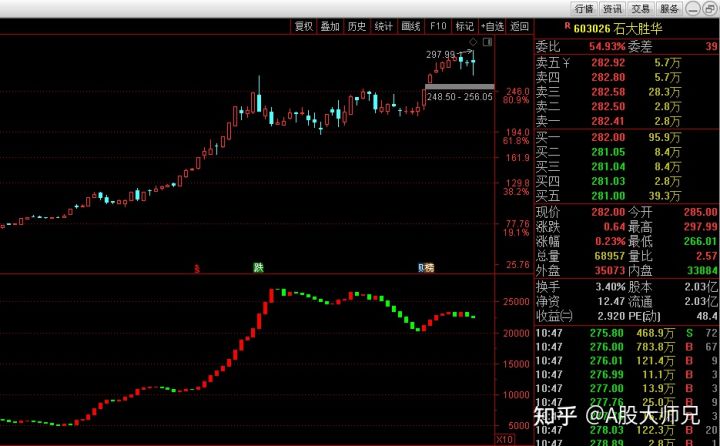Click 买一 price 282.00

tap(608, 137)
